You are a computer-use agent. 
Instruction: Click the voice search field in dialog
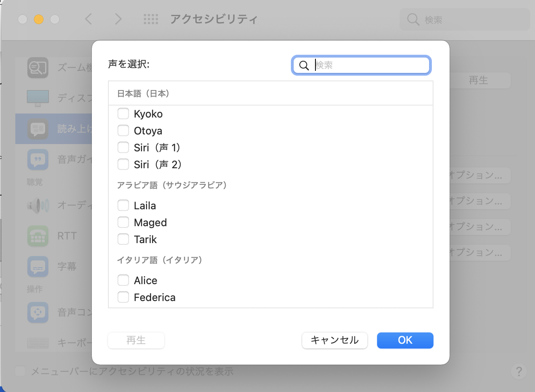click(x=371, y=65)
